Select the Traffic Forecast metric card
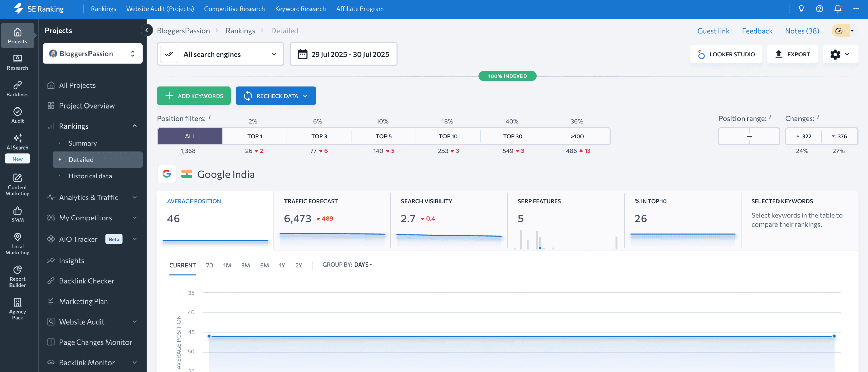Viewport: 868px width, 372px height. coord(332,220)
